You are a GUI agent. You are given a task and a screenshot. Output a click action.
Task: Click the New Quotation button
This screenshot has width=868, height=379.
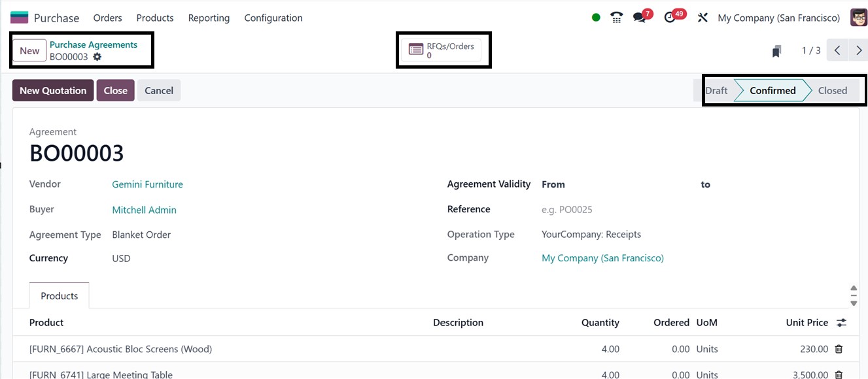click(53, 90)
